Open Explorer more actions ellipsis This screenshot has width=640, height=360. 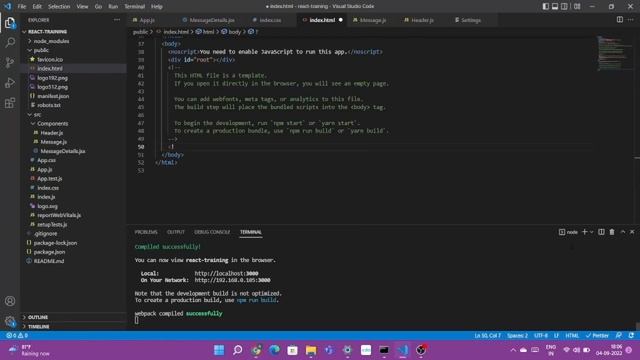[x=117, y=20]
